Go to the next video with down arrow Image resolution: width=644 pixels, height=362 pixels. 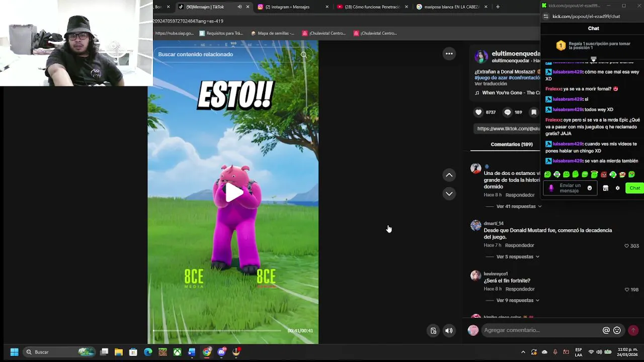(449, 194)
